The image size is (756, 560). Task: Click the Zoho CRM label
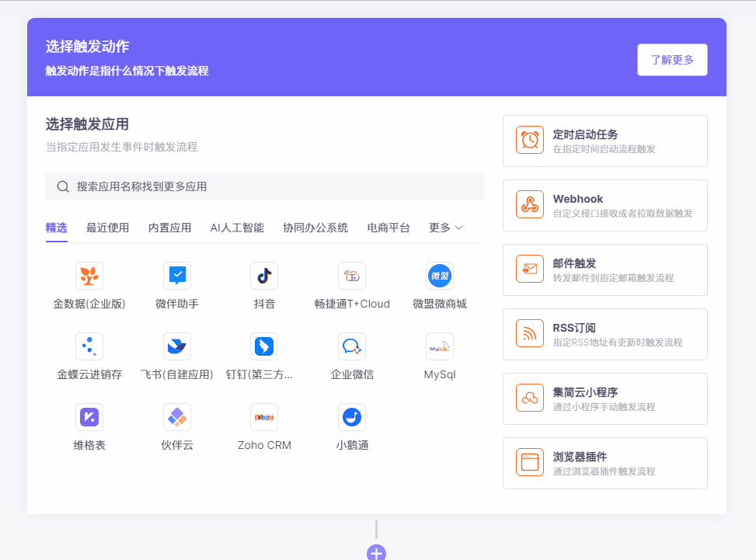pyautogui.click(x=264, y=445)
